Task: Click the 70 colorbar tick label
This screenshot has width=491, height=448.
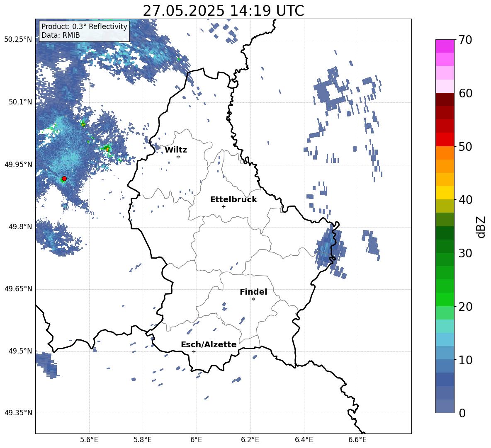Action: click(x=465, y=40)
